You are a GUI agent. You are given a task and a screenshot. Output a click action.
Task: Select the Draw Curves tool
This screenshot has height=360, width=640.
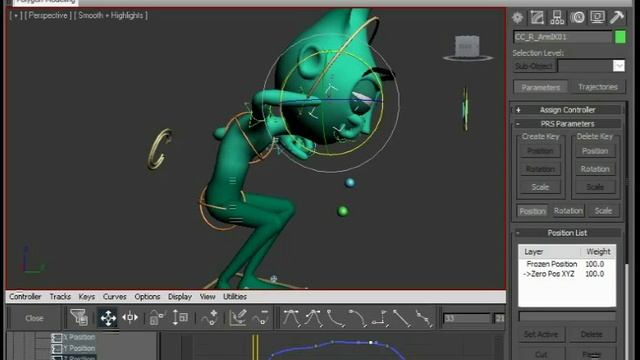click(238, 318)
